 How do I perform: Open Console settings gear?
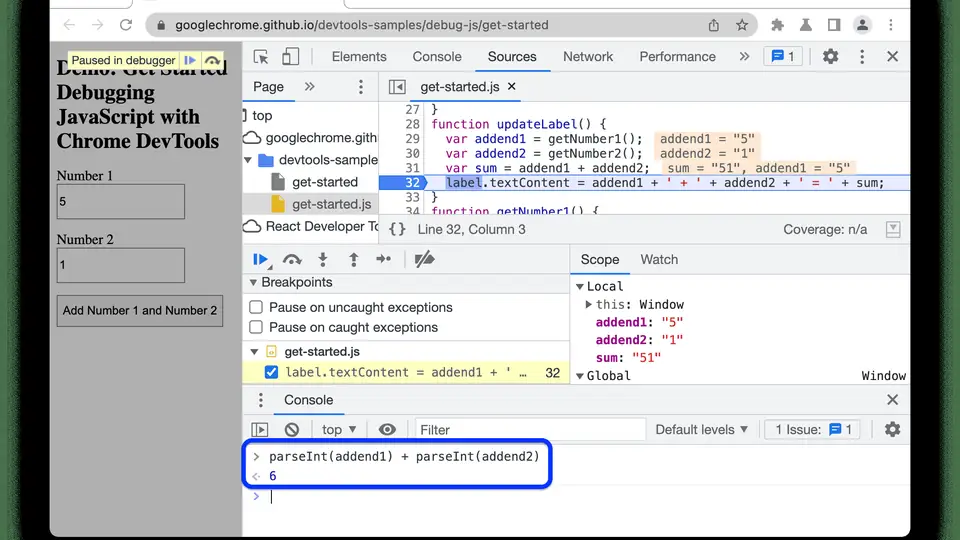[893, 430]
